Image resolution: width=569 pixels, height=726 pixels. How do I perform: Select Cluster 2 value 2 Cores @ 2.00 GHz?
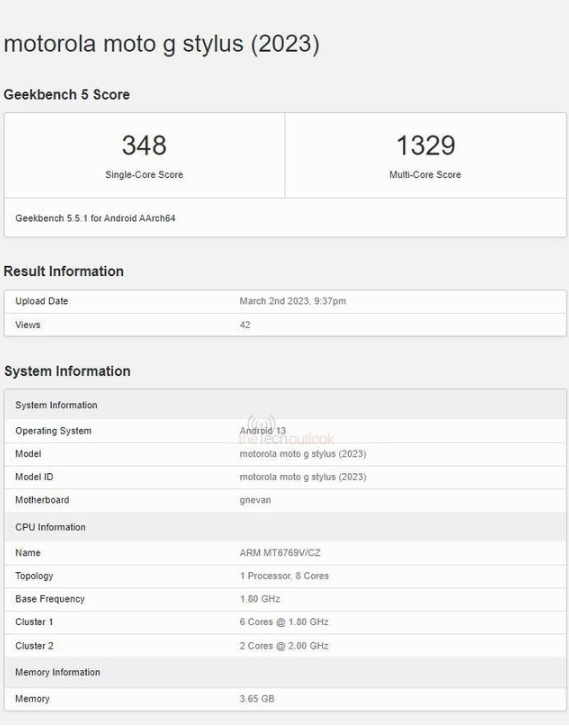(284, 645)
